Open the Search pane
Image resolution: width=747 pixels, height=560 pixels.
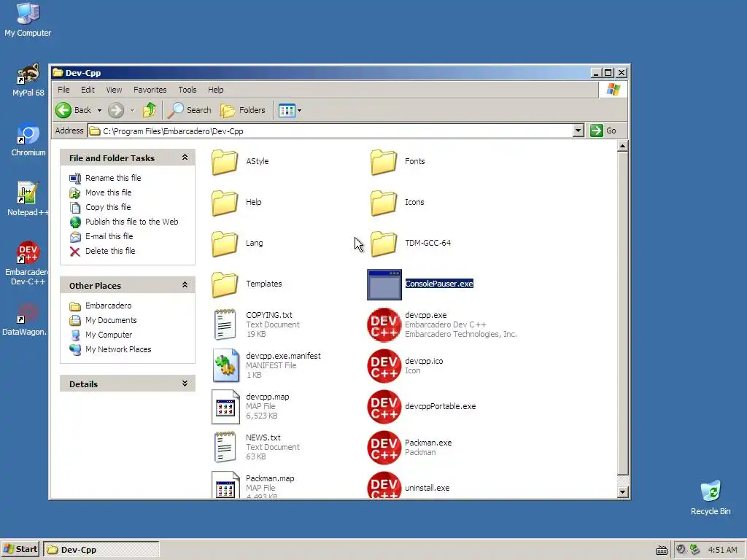click(x=190, y=110)
